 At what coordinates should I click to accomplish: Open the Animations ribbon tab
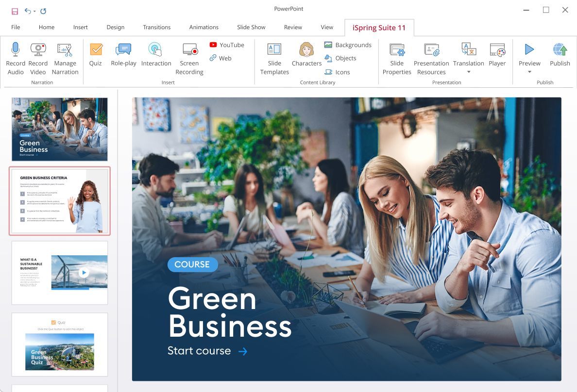pos(204,27)
